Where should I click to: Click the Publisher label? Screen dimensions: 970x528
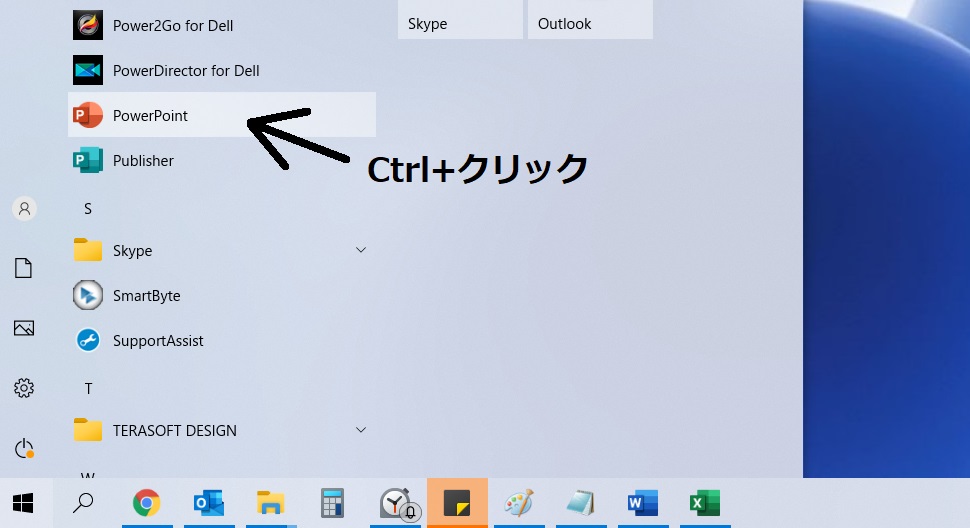click(x=144, y=161)
